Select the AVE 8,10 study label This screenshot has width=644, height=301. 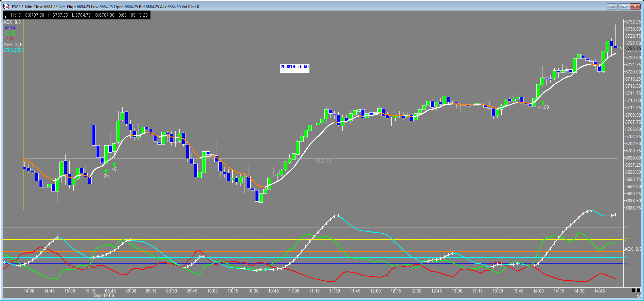click(x=13, y=45)
